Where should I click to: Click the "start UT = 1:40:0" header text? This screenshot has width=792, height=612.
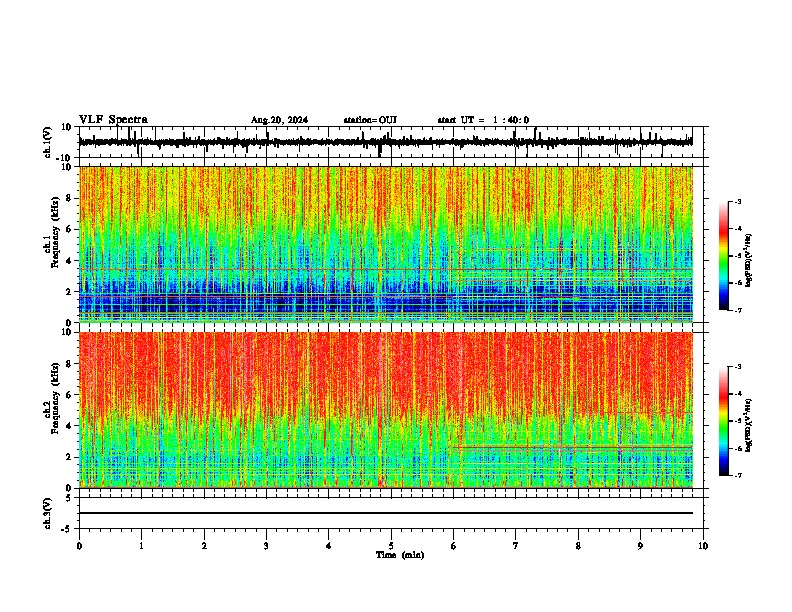pyautogui.click(x=483, y=120)
